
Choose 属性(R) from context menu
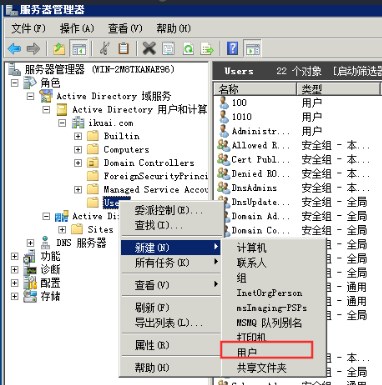(171, 345)
